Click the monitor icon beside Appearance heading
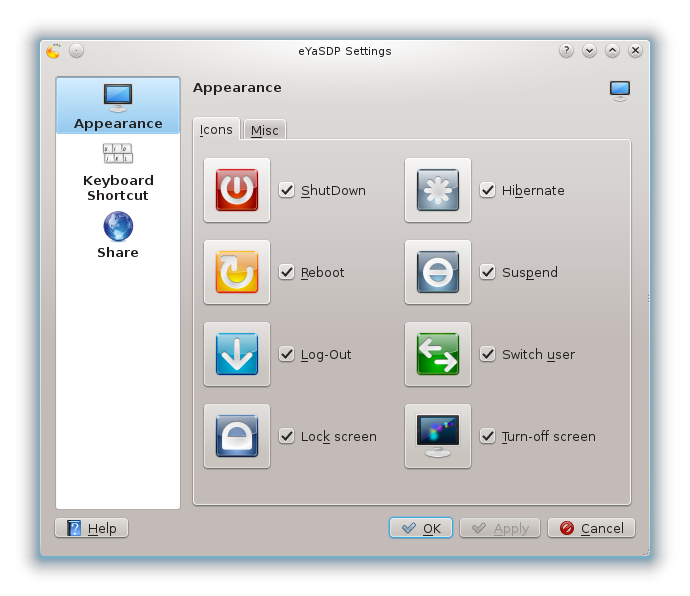 pos(620,91)
